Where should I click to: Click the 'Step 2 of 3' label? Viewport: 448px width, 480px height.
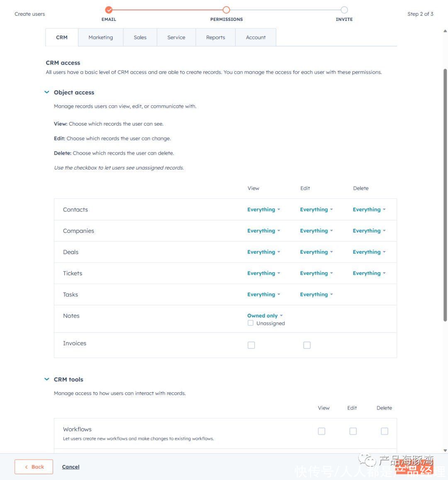pos(420,14)
